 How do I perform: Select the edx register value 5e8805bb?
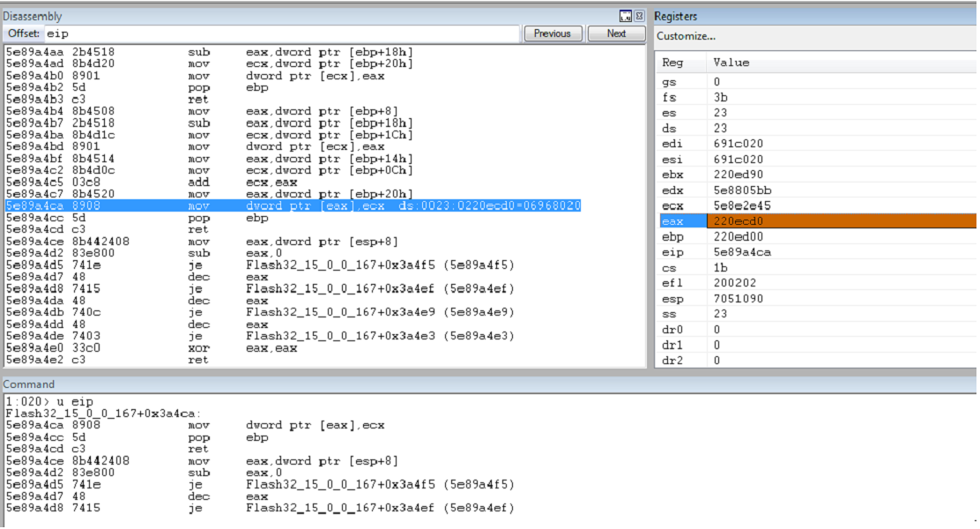pyautogui.click(x=743, y=190)
